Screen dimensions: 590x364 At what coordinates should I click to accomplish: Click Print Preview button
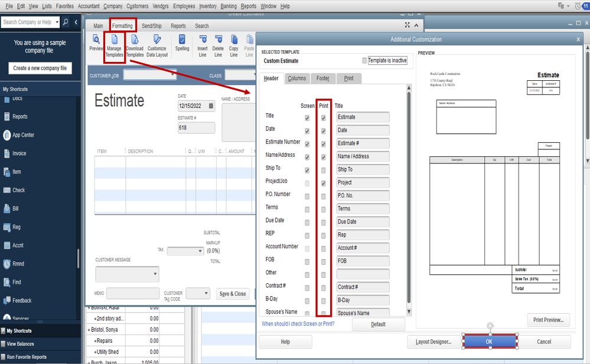tap(548, 320)
